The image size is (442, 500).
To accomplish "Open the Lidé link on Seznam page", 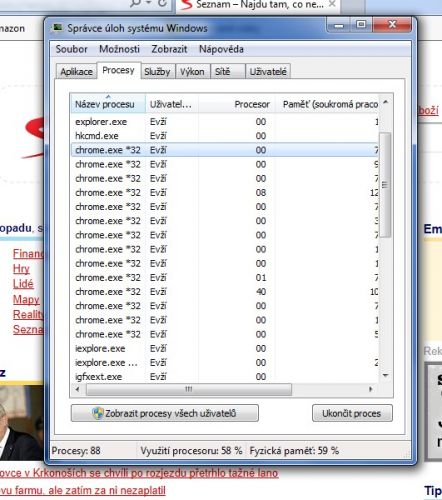I will [23, 284].
